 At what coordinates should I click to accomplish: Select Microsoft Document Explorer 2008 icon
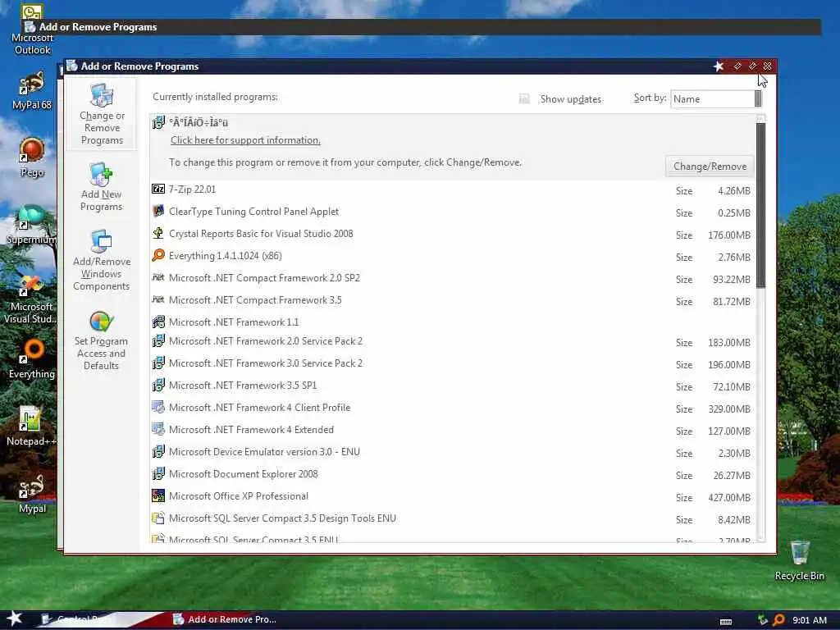click(x=158, y=473)
